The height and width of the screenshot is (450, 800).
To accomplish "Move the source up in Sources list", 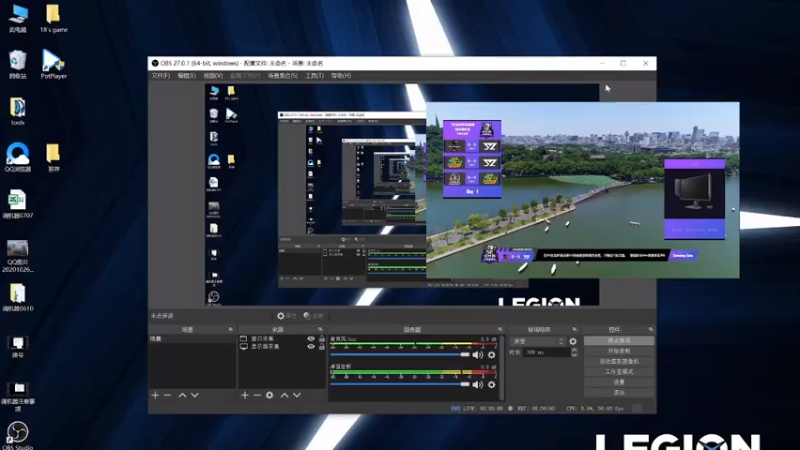I will [285, 395].
